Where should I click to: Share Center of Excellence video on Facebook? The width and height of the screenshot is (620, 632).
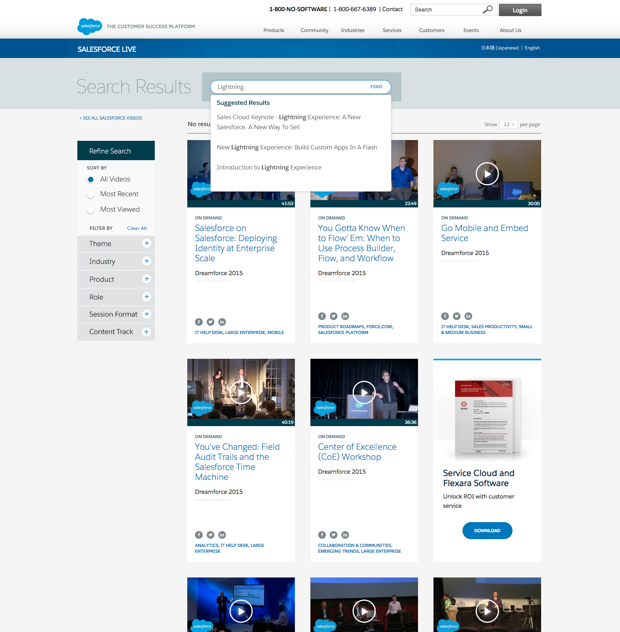pyautogui.click(x=322, y=535)
